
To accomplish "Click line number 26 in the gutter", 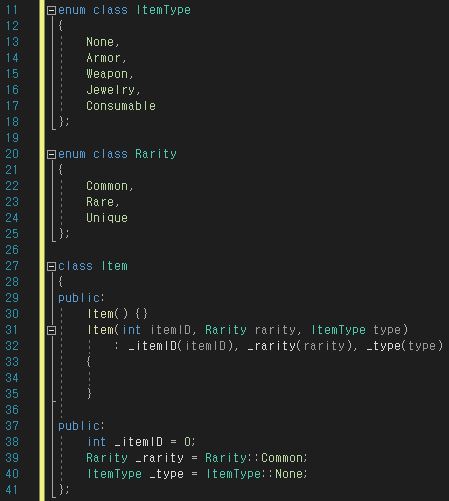I will (12, 250).
